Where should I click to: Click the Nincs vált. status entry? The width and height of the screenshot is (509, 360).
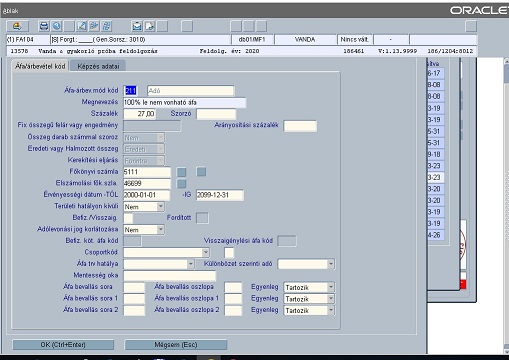[355, 39]
